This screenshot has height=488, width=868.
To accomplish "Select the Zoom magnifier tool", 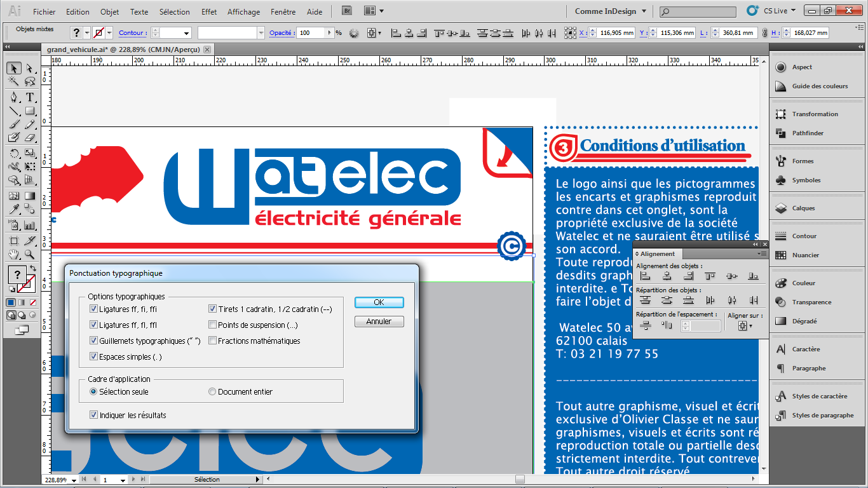I will [29, 254].
